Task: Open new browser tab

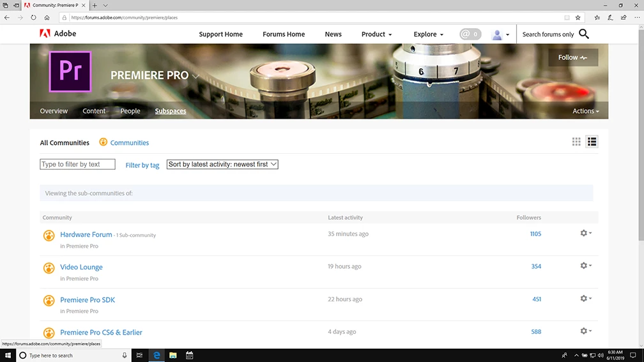Action: (x=95, y=5)
